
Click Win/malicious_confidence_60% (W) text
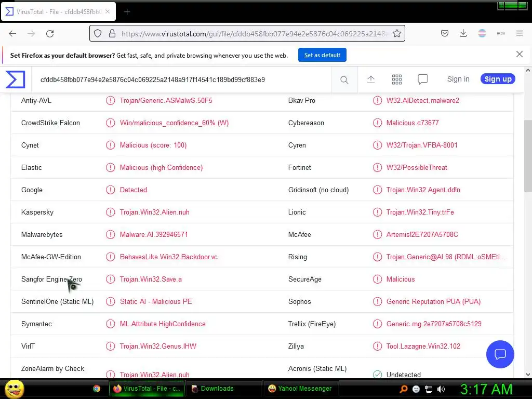point(174,123)
